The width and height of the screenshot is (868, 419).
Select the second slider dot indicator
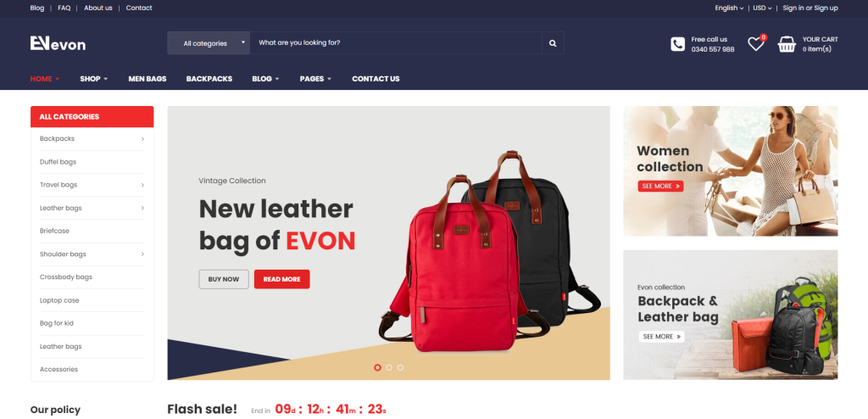click(389, 367)
